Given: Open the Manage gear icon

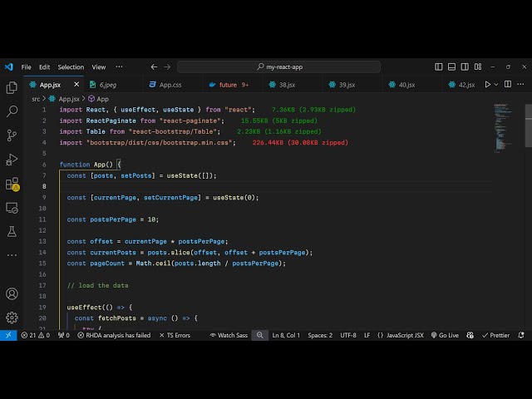Looking at the screenshot, I should (x=12, y=317).
